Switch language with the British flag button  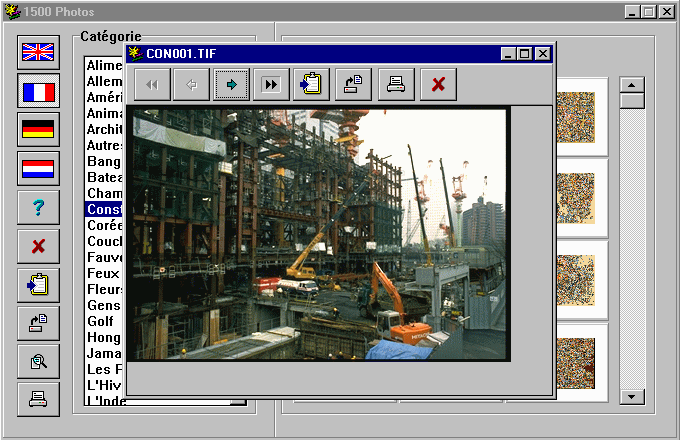[x=38, y=54]
